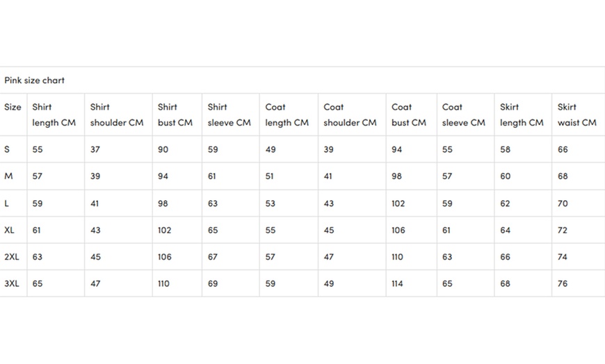Select the coat sleeve value for size S
Viewport: 605px width, 364px height.
pos(447,149)
